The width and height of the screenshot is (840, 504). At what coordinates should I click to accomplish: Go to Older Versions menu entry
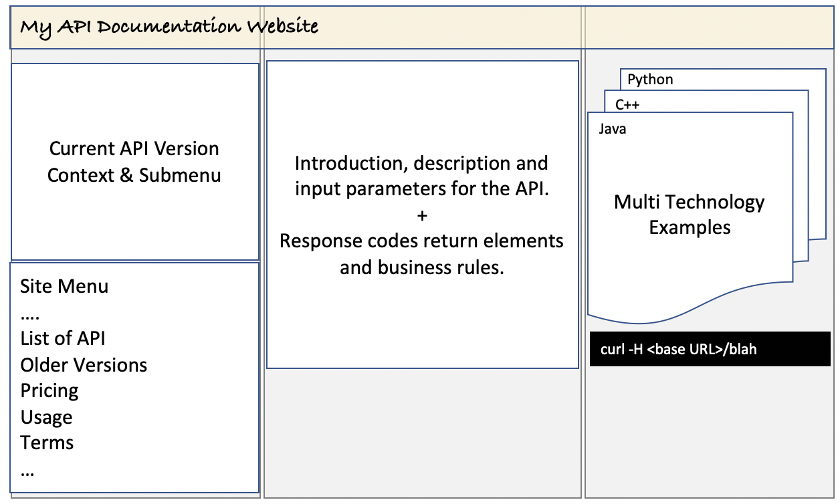click(x=84, y=365)
